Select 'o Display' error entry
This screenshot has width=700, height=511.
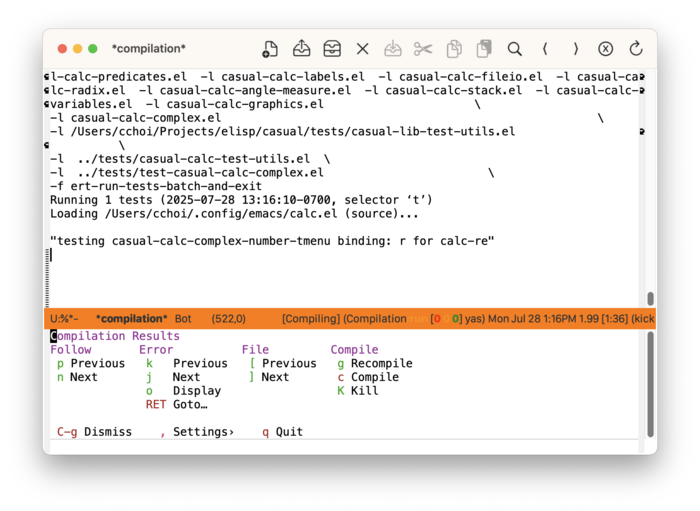click(183, 391)
